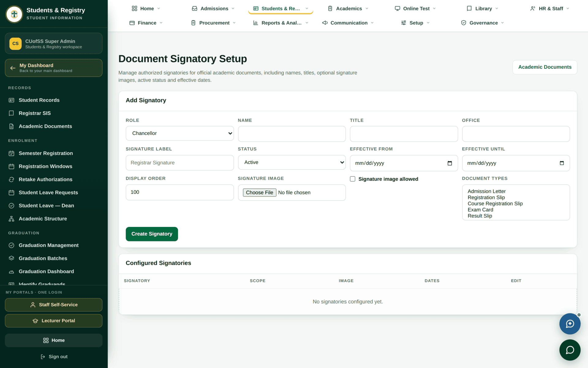Click the Graduation Batches layers icon
Screen dimensions: 588x368
tap(11, 258)
